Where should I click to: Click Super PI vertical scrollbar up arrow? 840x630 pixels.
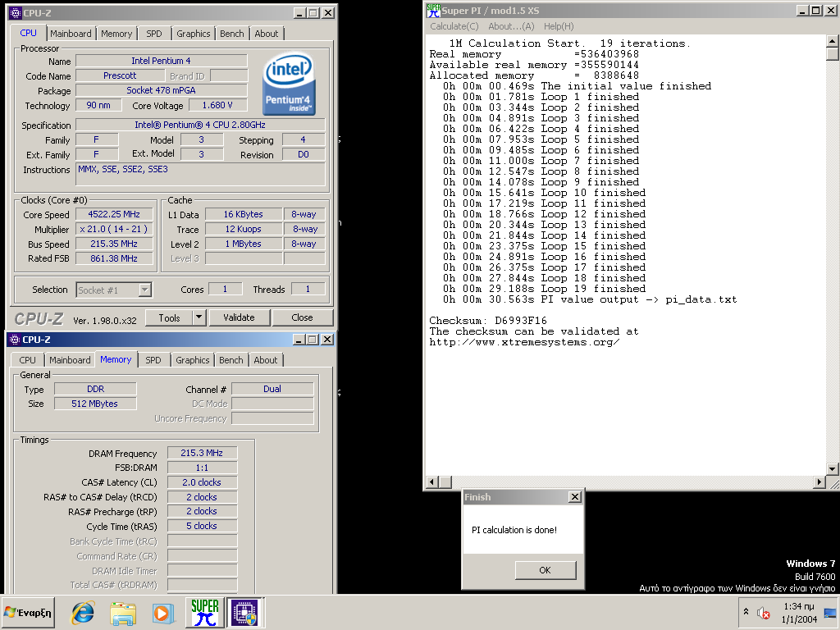[x=832, y=41]
